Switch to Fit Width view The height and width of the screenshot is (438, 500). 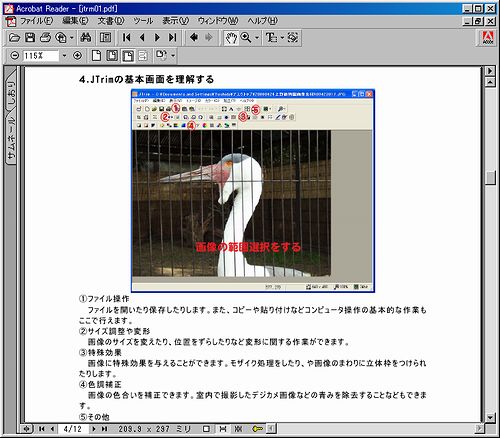(128, 55)
